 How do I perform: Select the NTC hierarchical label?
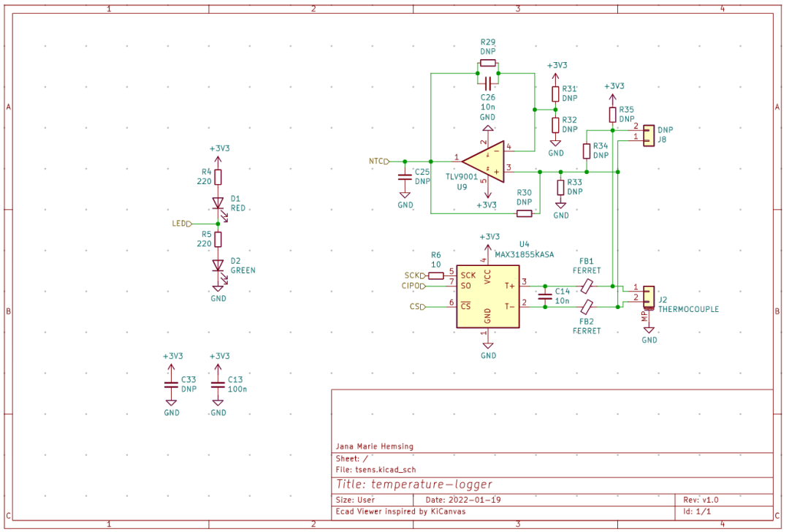pos(379,161)
